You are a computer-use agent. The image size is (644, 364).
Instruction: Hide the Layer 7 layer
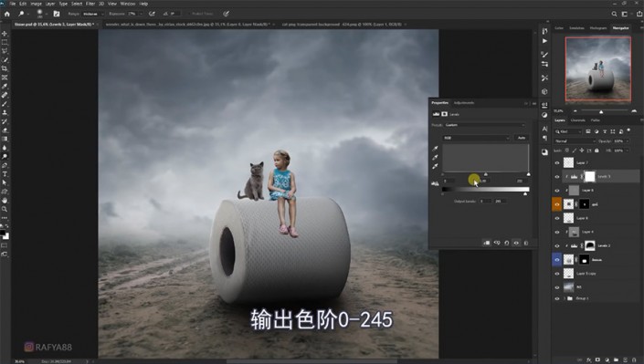557,163
